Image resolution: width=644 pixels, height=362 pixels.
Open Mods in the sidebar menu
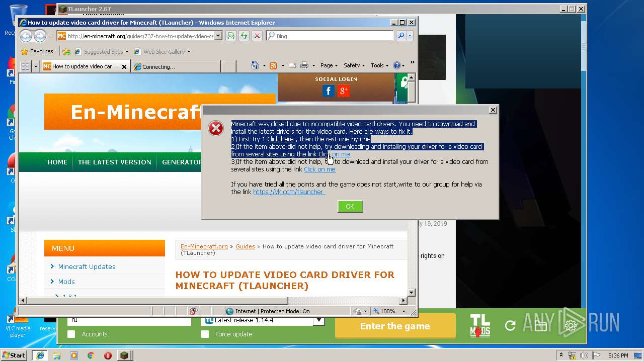tap(66, 282)
